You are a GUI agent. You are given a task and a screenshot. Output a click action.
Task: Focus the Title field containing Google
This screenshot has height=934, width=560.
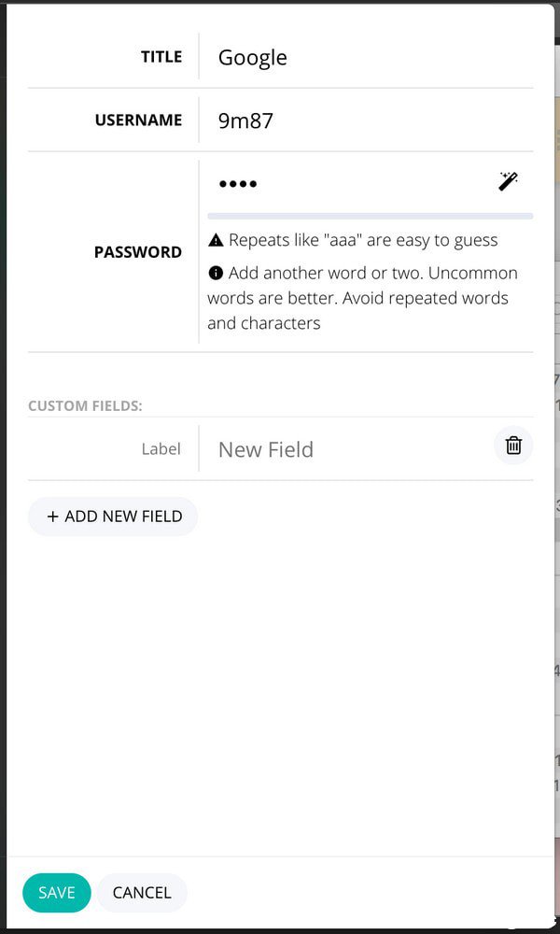(x=364, y=57)
